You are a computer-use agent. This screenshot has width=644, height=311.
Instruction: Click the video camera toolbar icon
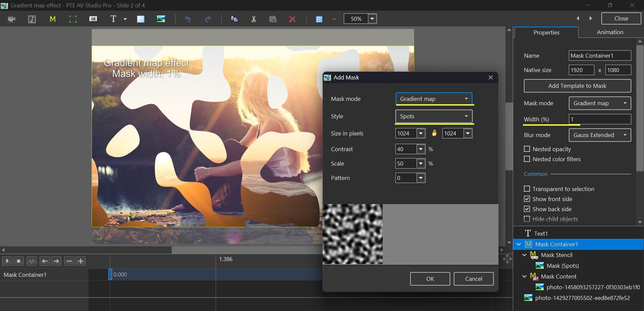coord(12,19)
